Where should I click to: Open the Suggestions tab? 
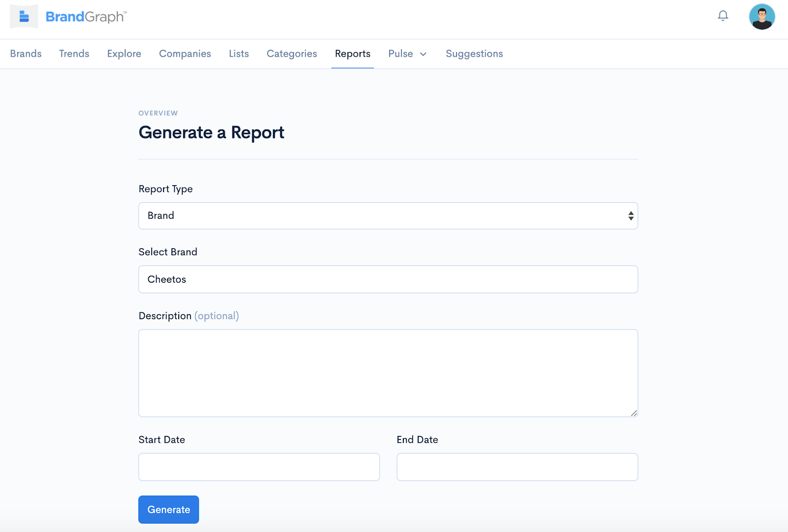pyautogui.click(x=474, y=54)
